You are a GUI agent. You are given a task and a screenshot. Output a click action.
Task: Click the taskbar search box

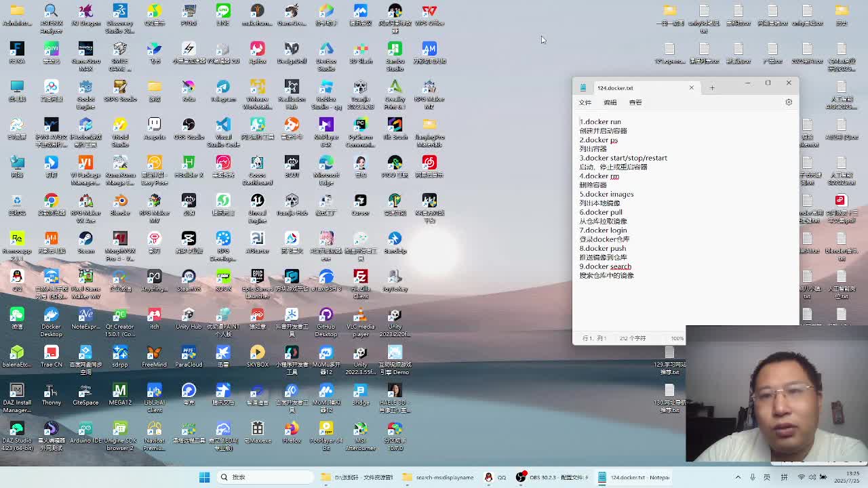(266, 477)
